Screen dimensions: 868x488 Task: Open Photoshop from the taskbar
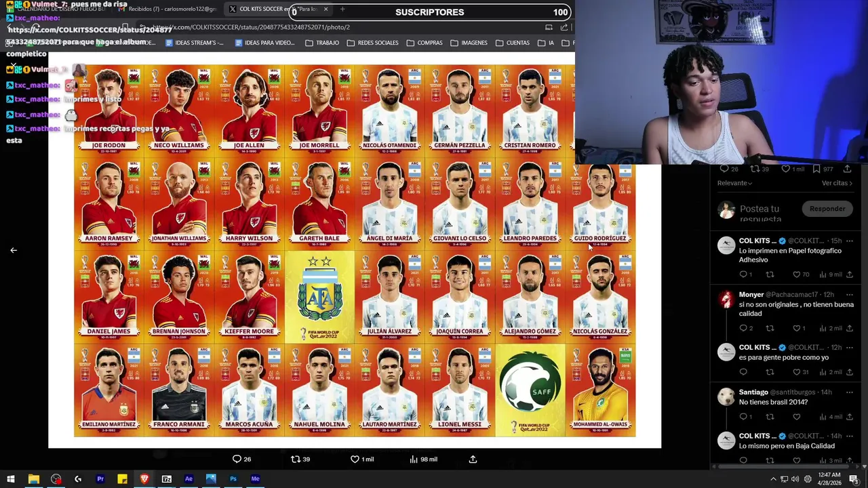[x=233, y=479]
